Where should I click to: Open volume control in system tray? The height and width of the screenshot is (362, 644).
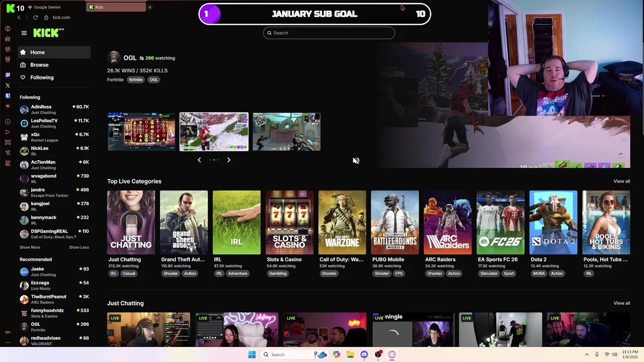tap(614, 354)
